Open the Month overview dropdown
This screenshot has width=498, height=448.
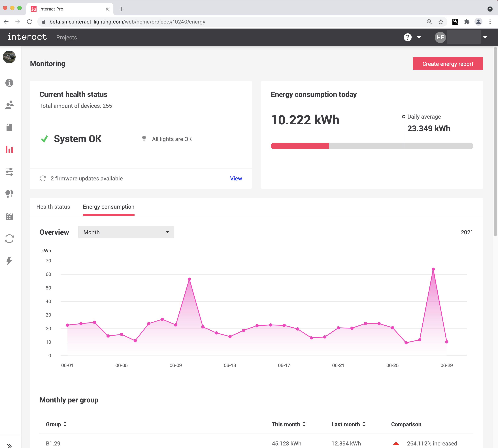pyautogui.click(x=126, y=232)
